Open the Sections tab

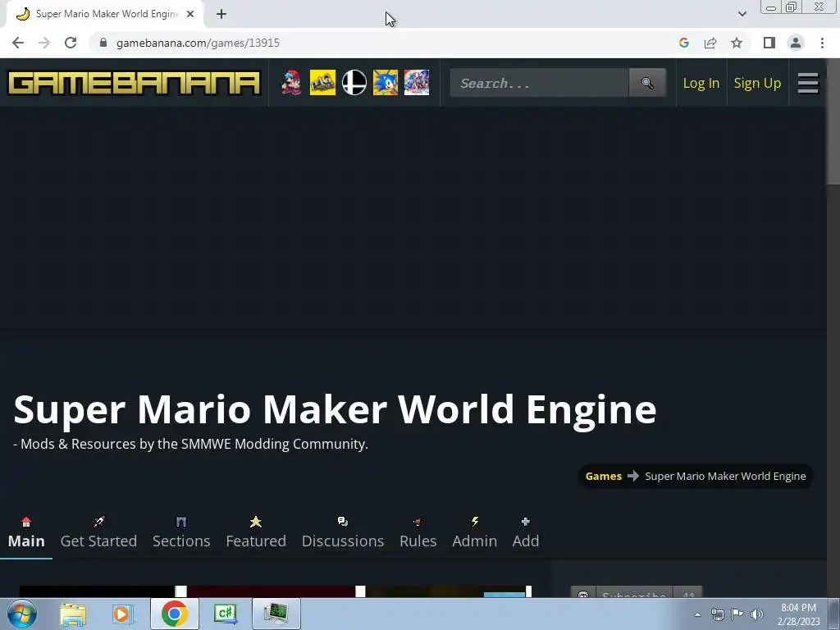pyautogui.click(x=181, y=533)
